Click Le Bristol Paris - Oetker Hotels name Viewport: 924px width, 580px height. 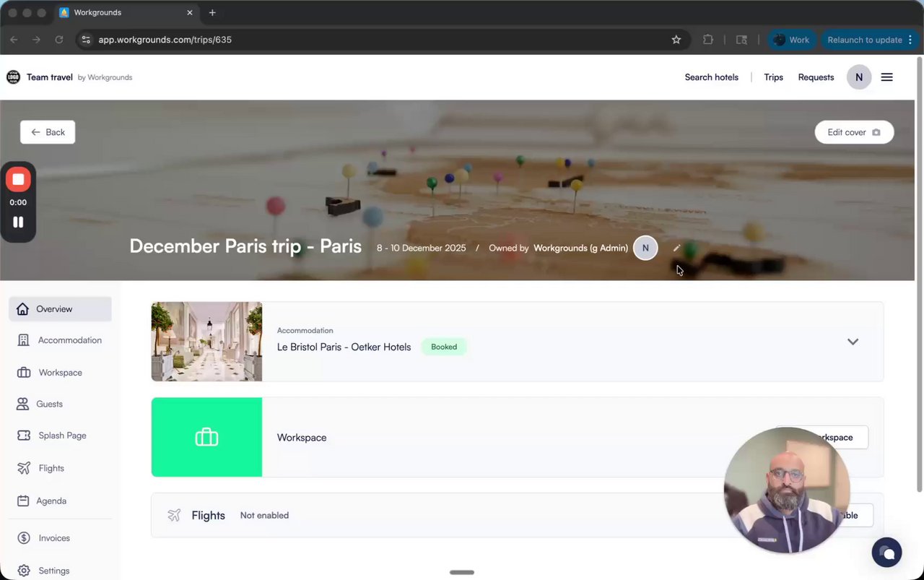click(344, 347)
